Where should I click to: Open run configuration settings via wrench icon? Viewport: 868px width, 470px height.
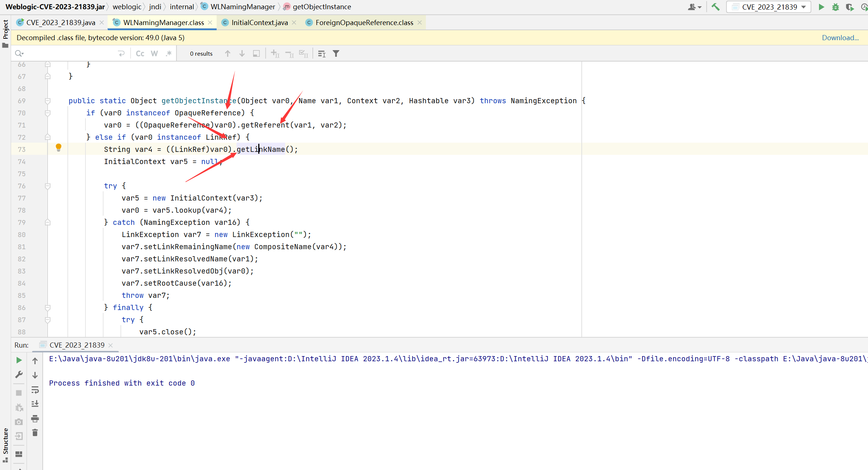pyautogui.click(x=19, y=375)
